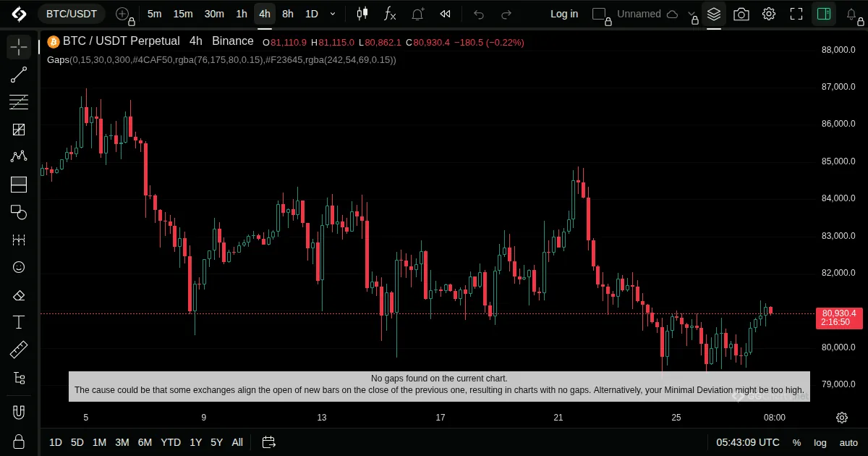Switch to 1h timeframe
The height and width of the screenshot is (456, 868).
tap(242, 14)
